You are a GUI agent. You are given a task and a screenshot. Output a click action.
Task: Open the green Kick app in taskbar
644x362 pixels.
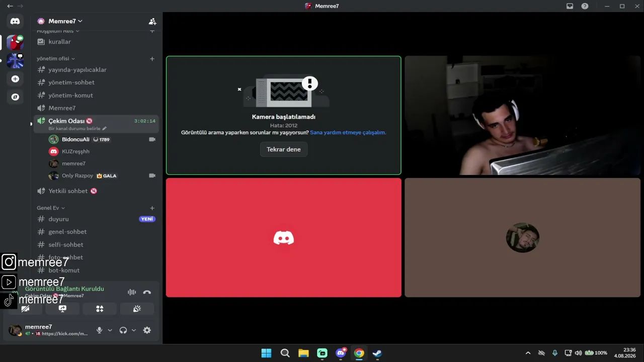pyautogui.click(x=323, y=353)
